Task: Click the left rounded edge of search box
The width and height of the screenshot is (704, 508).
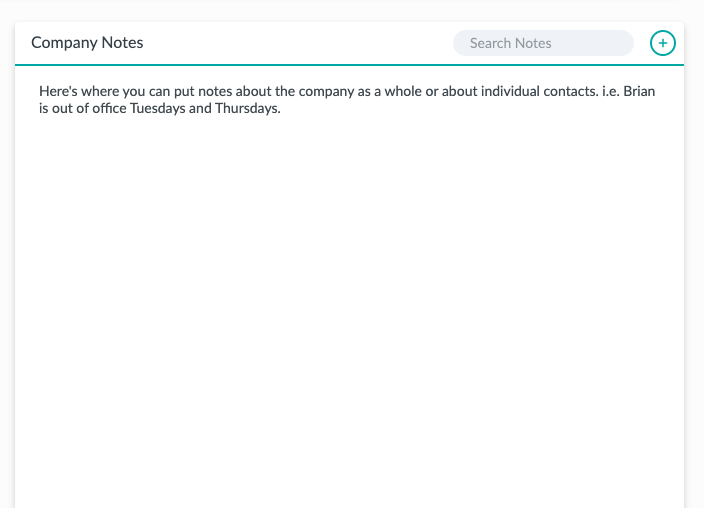Action: point(460,43)
